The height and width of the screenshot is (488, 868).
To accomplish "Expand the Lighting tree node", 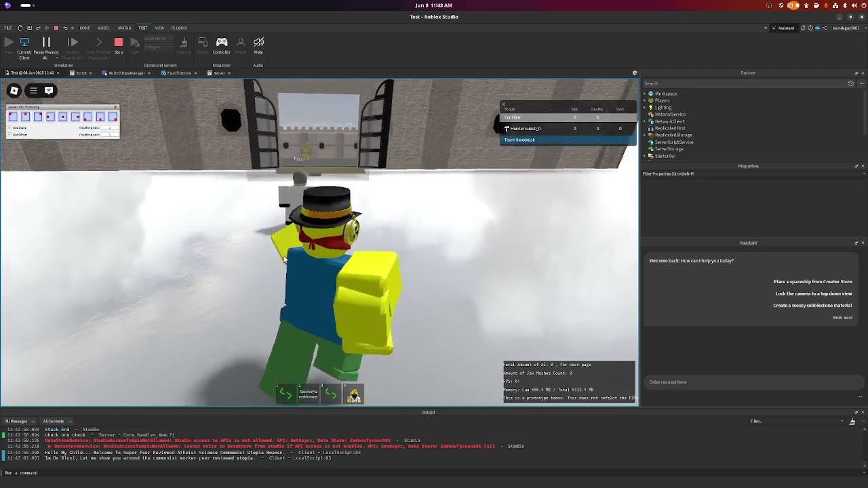I will click(x=645, y=107).
